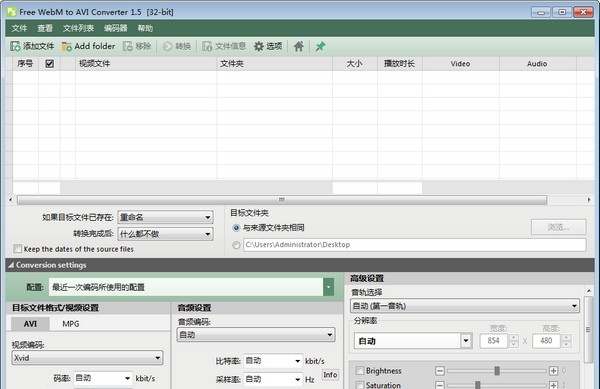Image resolution: width=600 pixels, height=389 pixels.
Task: Open the audio 比特率 bitrate dropdown
Action: point(273,361)
